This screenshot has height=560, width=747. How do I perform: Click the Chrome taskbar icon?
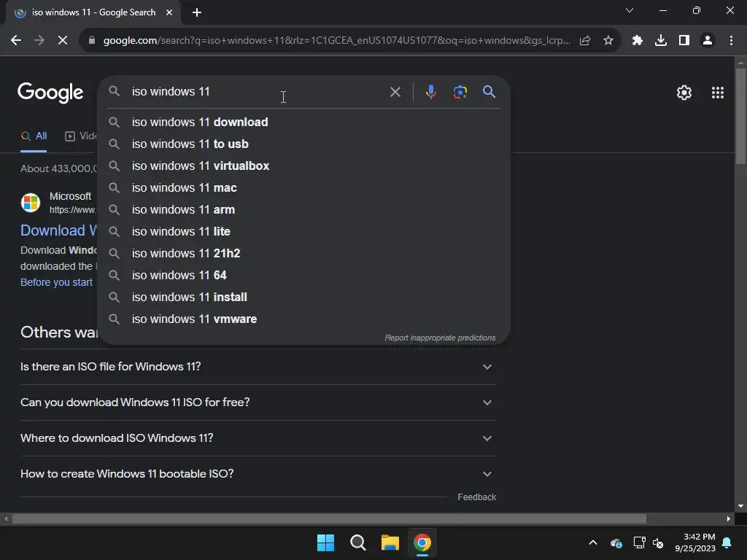pos(422,542)
